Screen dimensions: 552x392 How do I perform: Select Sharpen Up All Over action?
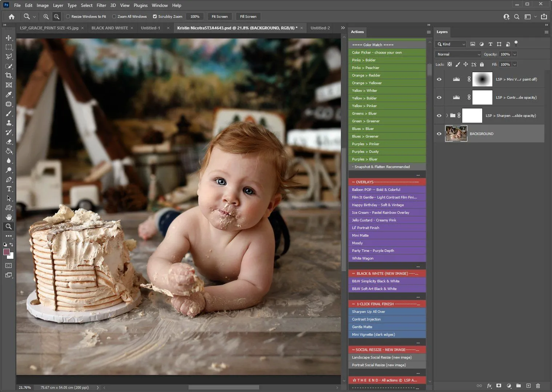pos(387,311)
